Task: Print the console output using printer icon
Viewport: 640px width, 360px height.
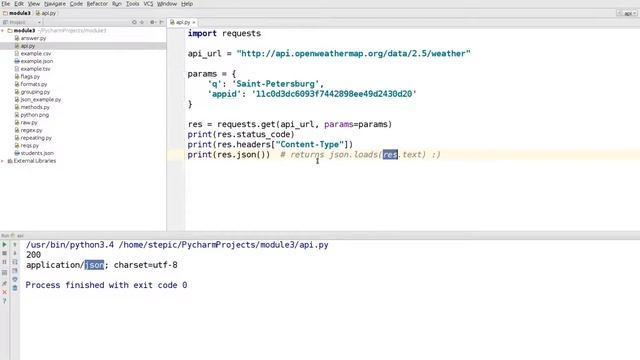Action: point(15,279)
